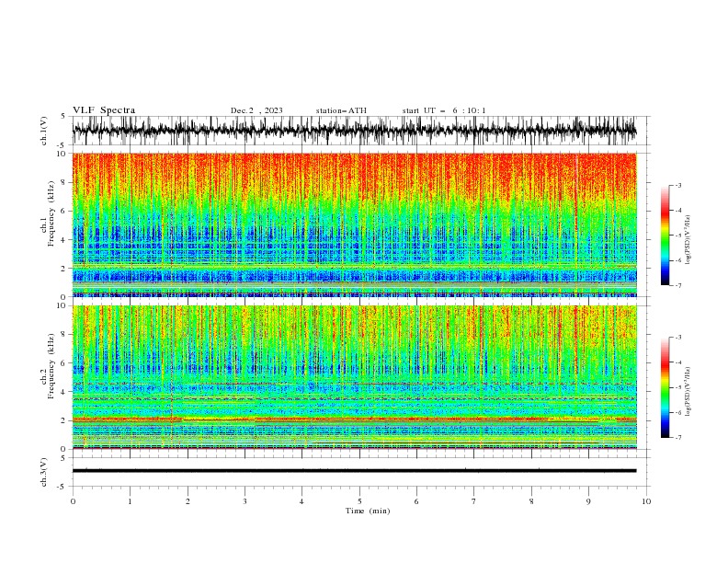Click the "-7" tick on lower color bar

point(677,437)
